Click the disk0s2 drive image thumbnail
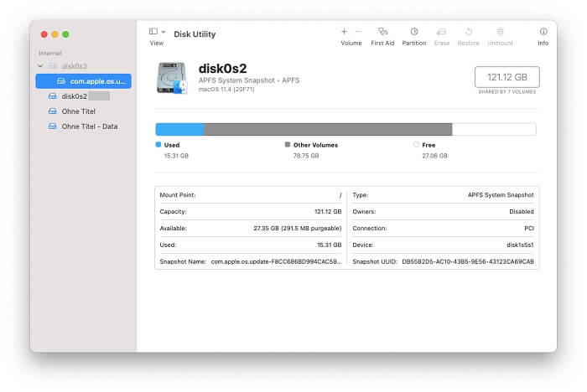587x392 pixels. pos(172,78)
